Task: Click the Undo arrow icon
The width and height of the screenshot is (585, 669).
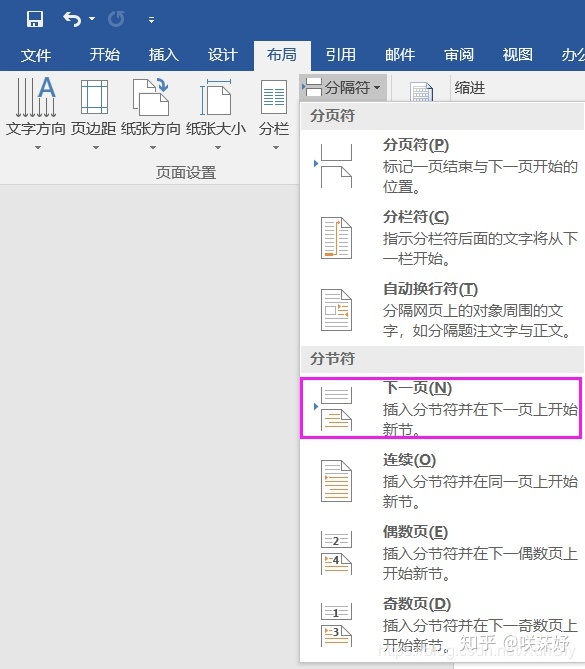Action: [72, 19]
